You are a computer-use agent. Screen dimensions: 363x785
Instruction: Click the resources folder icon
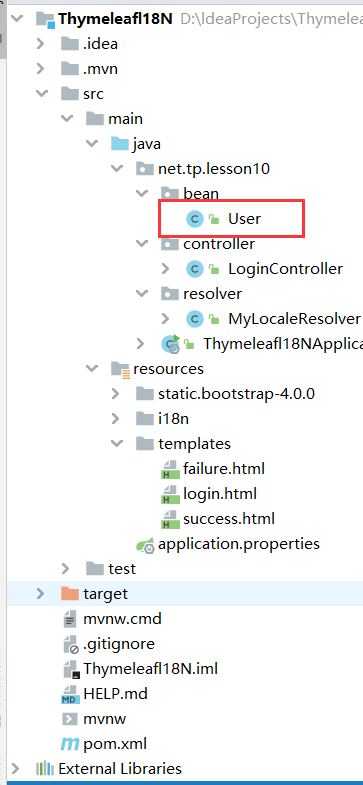coord(120,369)
